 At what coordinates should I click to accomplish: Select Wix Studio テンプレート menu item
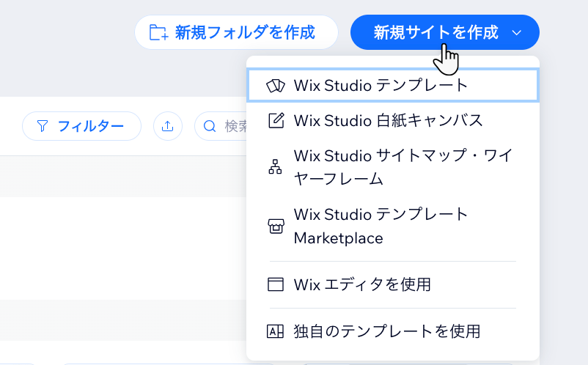coord(393,86)
